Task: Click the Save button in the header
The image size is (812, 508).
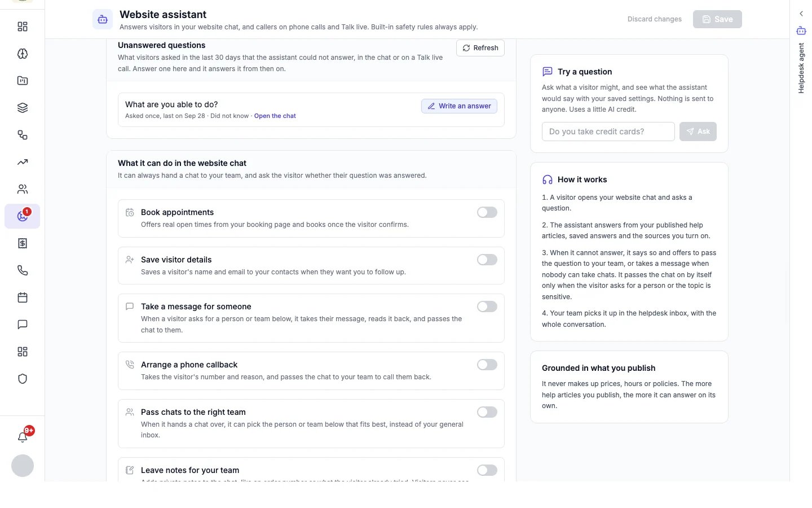Action: click(x=717, y=19)
